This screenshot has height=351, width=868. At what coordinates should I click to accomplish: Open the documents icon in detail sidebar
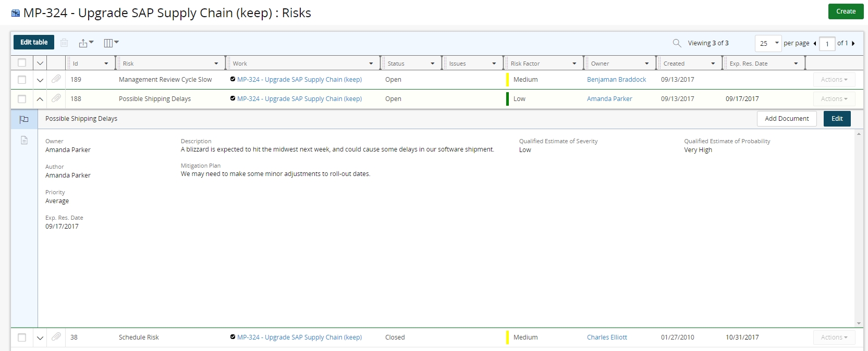(x=24, y=140)
